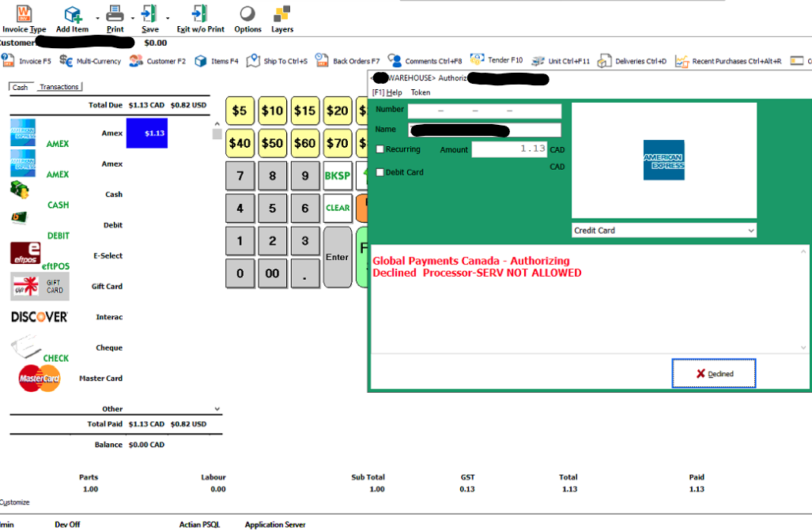Tap the 00 keypad key
Screen dimensions: 812x531
coord(273,273)
